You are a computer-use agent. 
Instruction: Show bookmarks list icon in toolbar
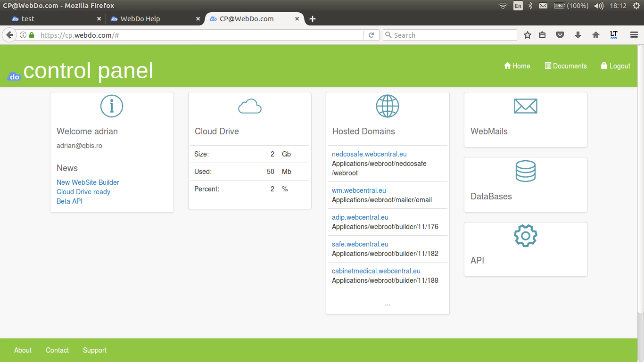click(x=543, y=35)
